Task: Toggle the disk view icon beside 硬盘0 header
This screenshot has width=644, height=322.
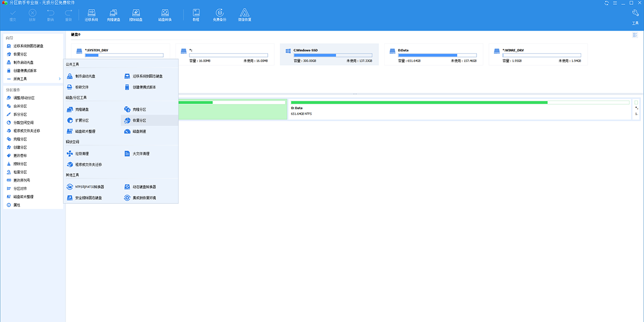Action: coord(635,35)
